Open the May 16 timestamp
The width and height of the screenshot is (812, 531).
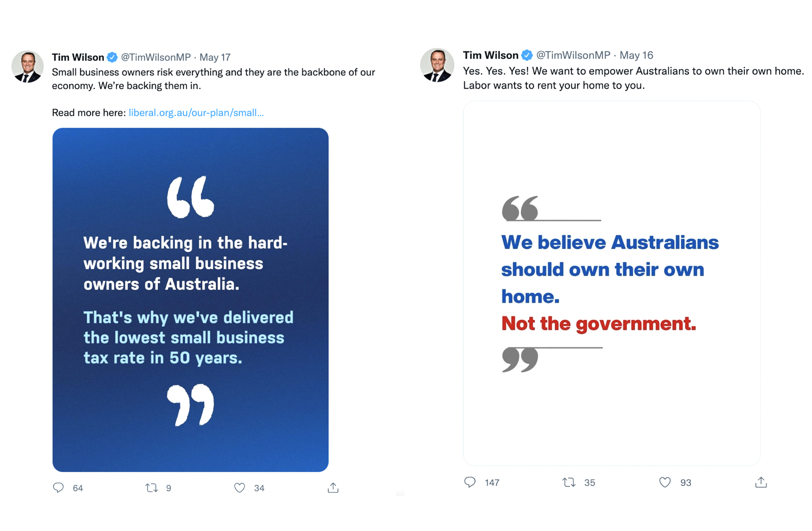click(636, 55)
